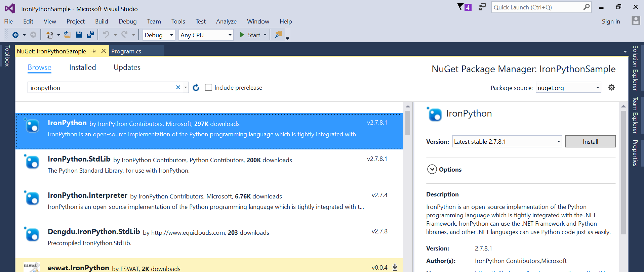Open the Package source nuget.org dropdown
This screenshot has width=644, height=272.
(x=568, y=88)
